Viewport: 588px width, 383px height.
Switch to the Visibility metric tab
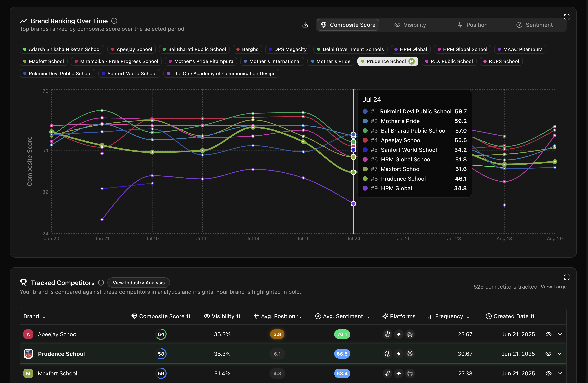[x=410, y=25]
